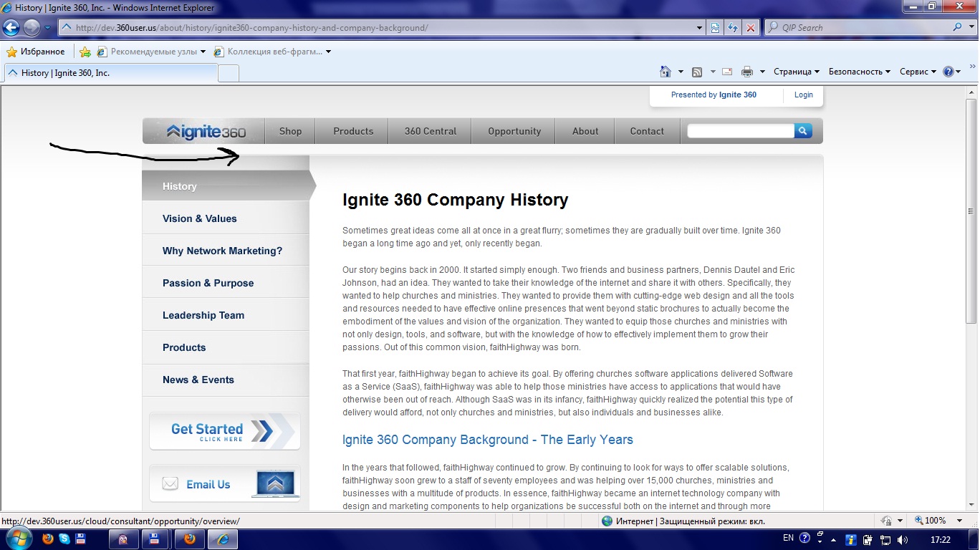The image size is (980, 550).
Task: Click the QIP Search box
Action: (x=856, y=28)
